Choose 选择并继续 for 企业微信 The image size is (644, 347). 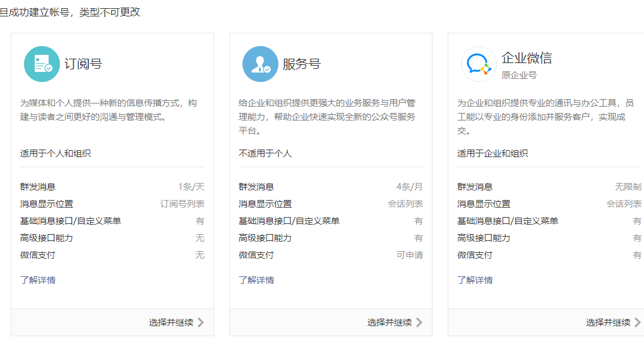[x=608, y=322]
